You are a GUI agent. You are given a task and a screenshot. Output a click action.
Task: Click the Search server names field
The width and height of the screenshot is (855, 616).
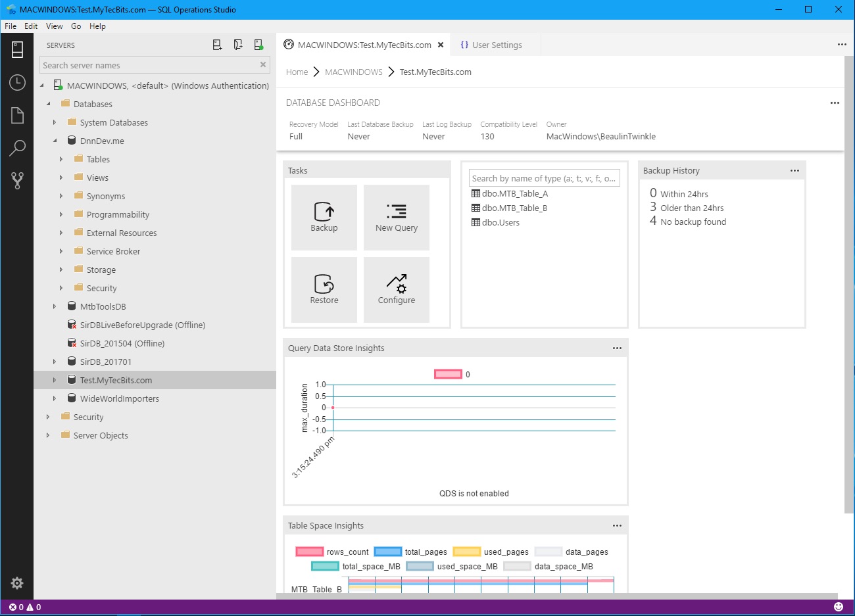coord(148,65)
